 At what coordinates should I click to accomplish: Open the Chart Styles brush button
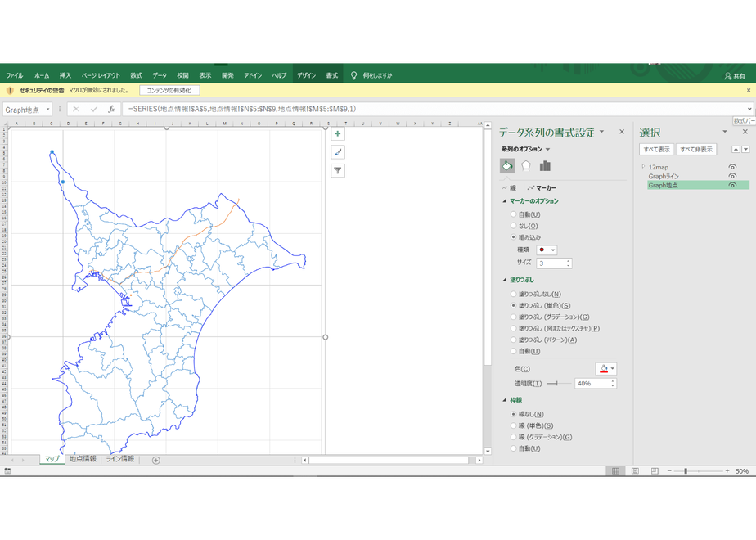pyautogui.click(x=337, y=152)
